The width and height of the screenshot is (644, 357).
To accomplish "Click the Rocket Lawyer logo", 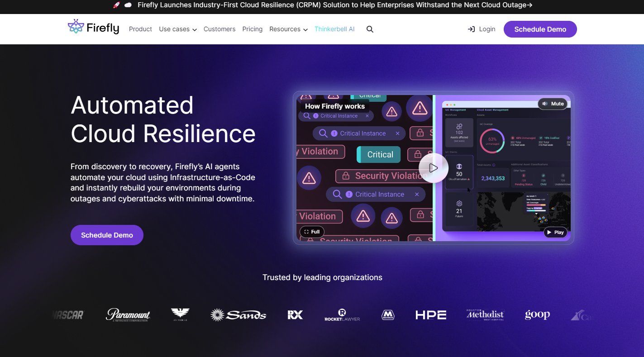I will click(342, 315).
